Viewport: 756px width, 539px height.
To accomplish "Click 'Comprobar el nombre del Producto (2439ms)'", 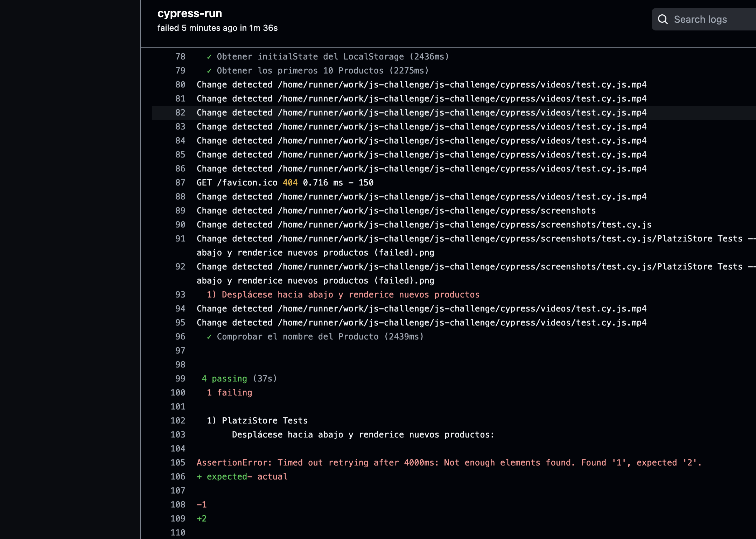I will (315, 337).
